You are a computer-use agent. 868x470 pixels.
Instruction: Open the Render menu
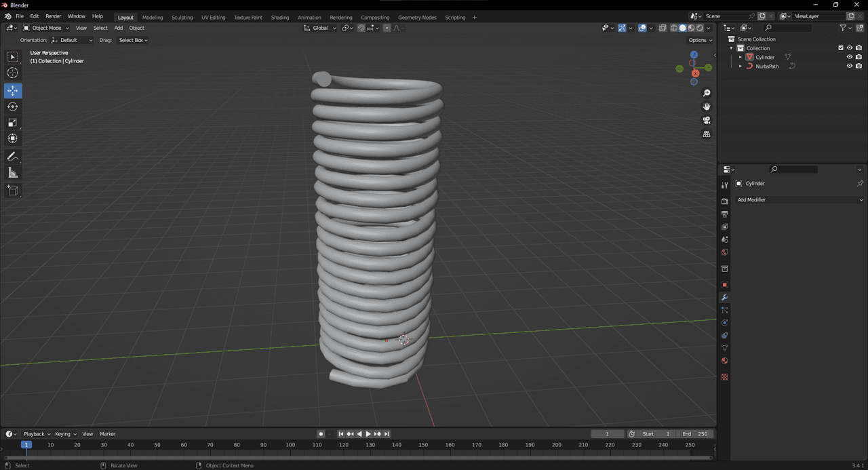53,16
